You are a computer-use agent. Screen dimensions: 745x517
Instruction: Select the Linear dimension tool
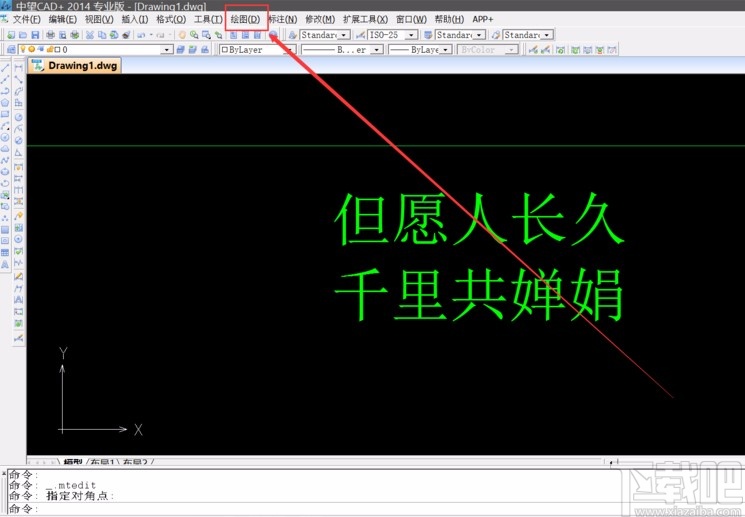click(19, 68)
